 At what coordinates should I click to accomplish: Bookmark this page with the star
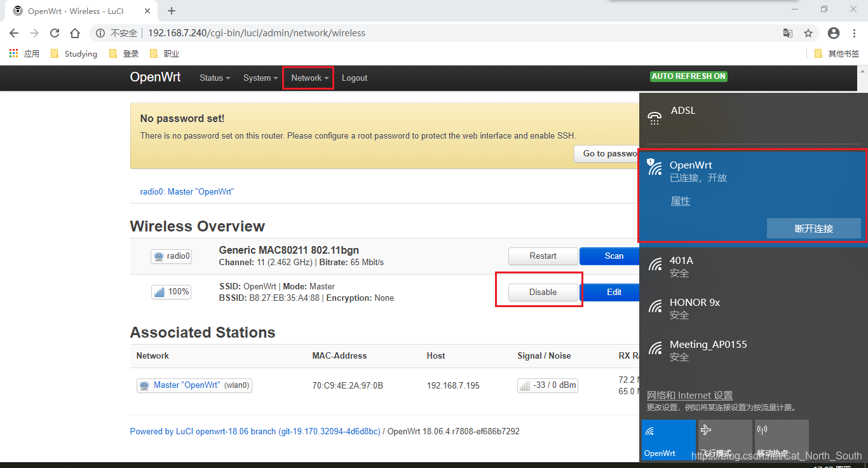coord(808,33)
